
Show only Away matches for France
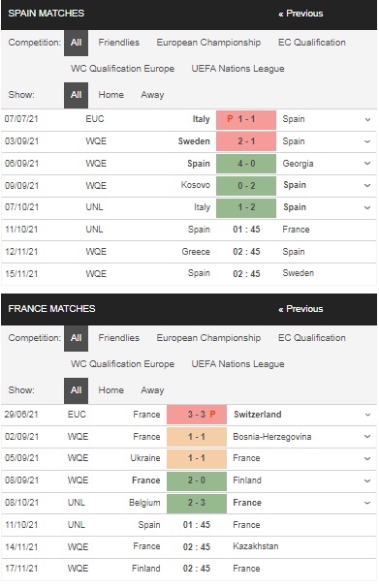coord(152,390)
